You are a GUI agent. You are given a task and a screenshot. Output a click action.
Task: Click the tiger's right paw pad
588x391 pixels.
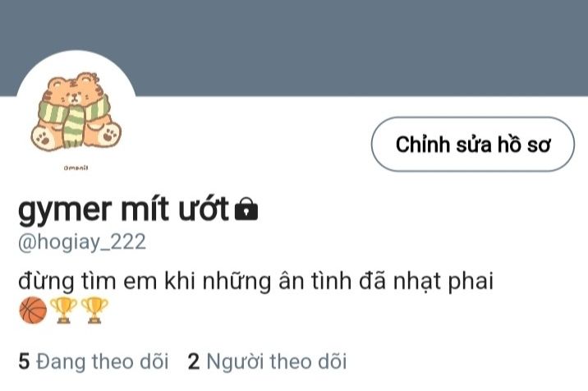click(x=108, y=135)
